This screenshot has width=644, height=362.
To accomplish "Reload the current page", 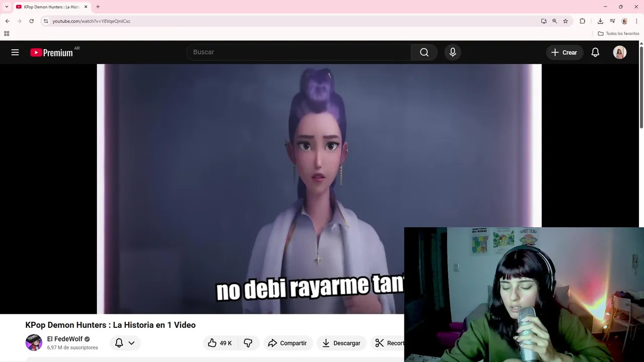I will [x=31, y=21].
